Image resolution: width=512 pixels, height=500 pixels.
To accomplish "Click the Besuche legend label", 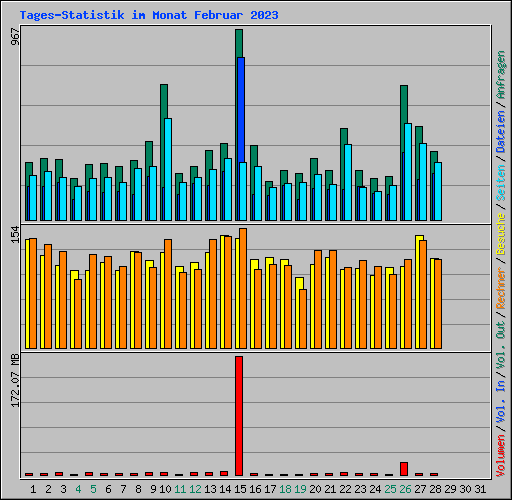I will tap(501, 234).
